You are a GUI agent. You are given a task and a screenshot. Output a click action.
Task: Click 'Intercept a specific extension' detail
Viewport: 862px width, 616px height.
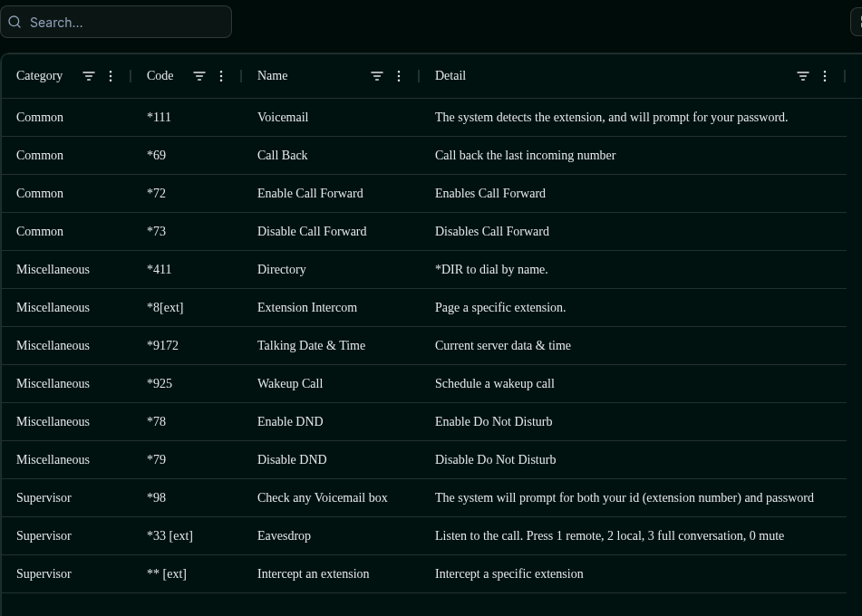pyautogui.click(x=509, y=573)
